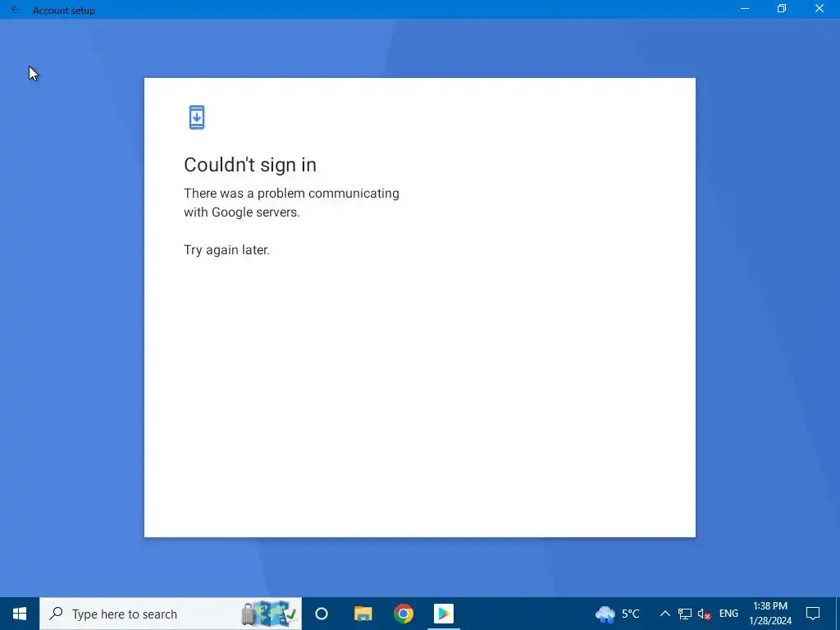Click the muted volume speaker icon

point(704,614)
